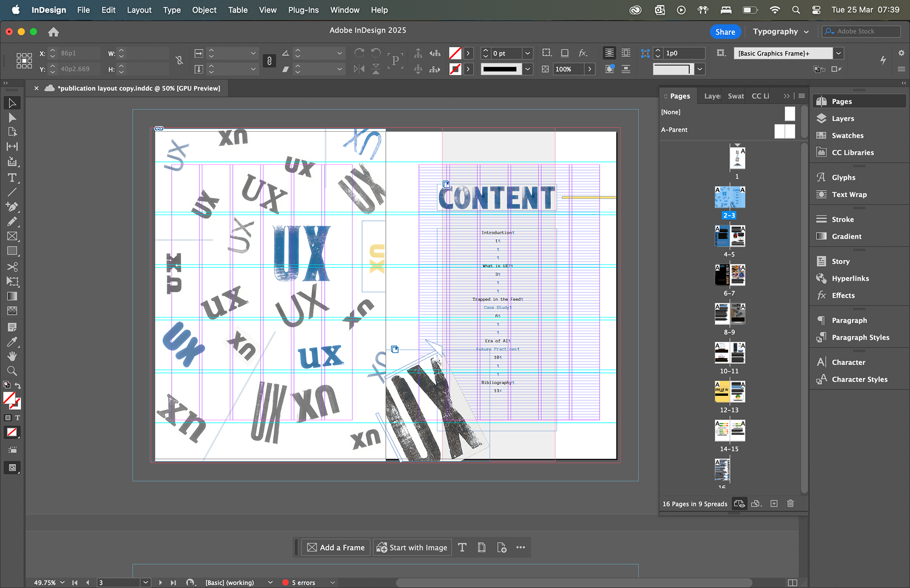Expand hidden panel tabs chevron
Viewport: 910px width, 588px height.
787,96
